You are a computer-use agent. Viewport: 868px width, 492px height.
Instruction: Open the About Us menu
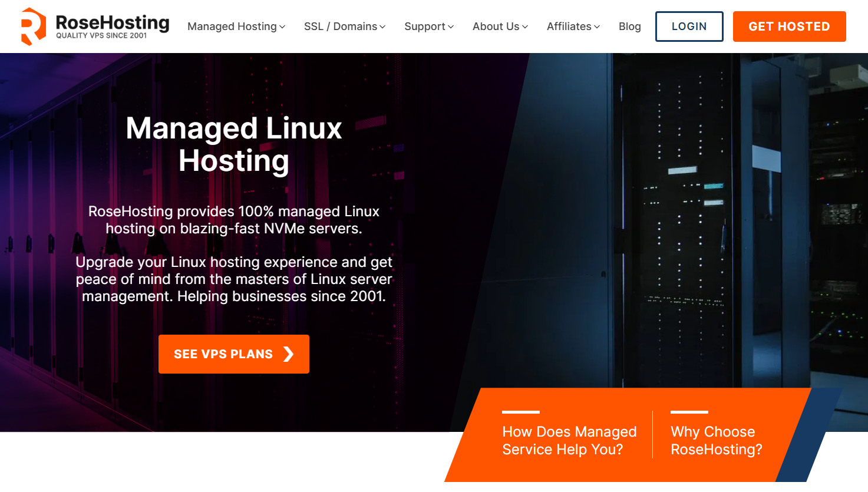(496, 27)
